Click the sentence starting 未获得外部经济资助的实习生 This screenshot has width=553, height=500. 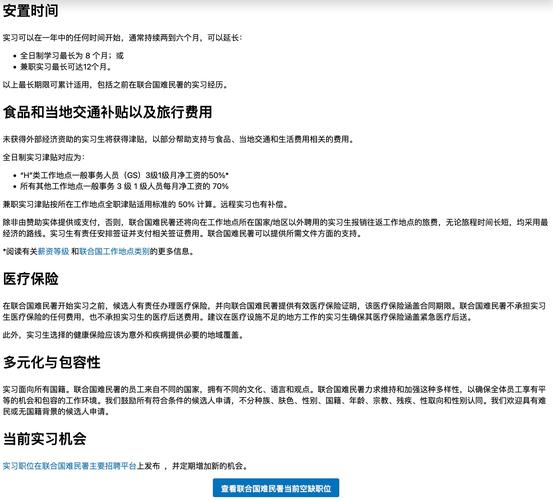pyautogui.click(x=178, y=139)
